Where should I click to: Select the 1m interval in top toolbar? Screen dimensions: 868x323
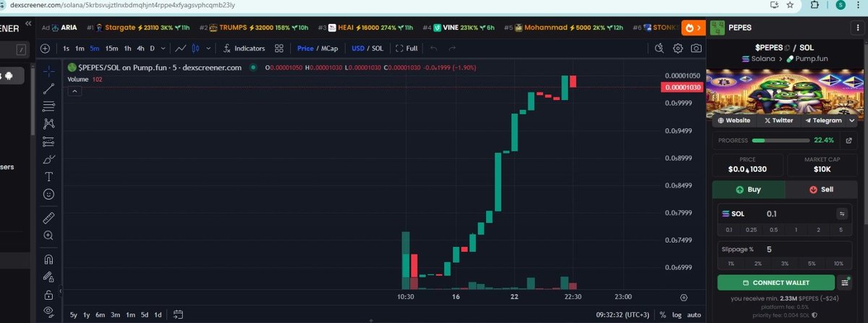[x=80, y=49]
